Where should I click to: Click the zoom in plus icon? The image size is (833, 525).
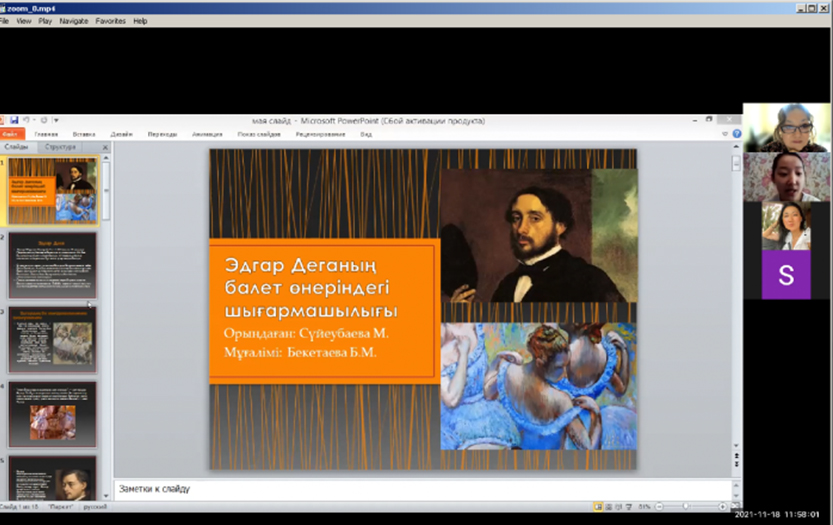(x=723, y=508)
